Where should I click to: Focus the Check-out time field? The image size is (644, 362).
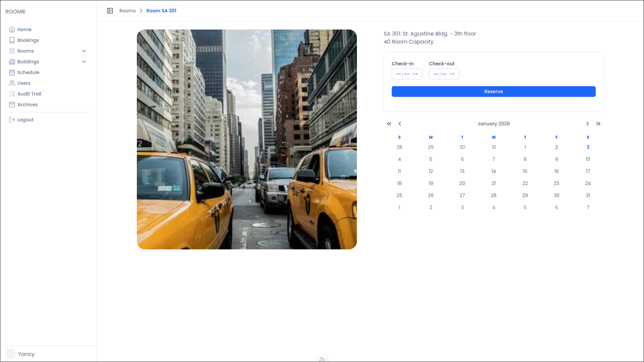pos(444,74)
